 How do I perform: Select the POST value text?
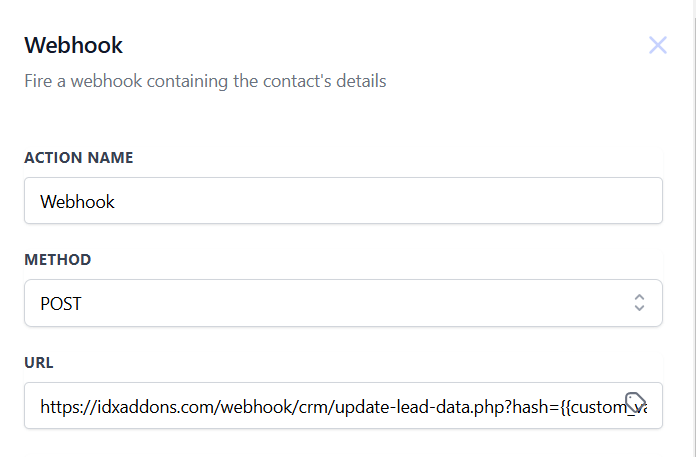click(x=61, y=303)
